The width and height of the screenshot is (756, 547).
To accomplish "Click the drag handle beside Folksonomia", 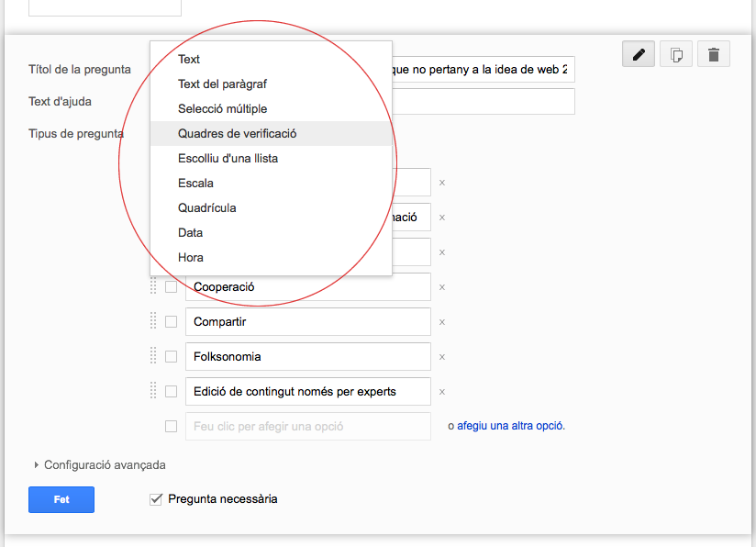I will tap(153, 356).
